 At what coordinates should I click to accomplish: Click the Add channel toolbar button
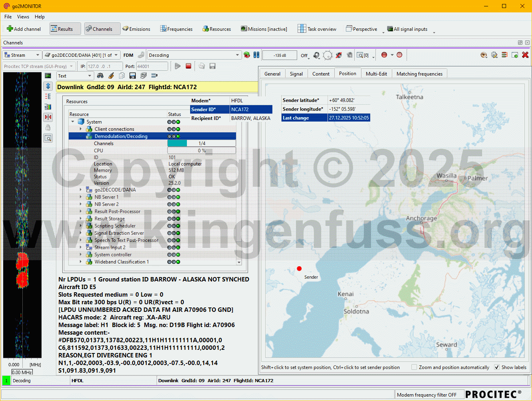pos(24,29)
